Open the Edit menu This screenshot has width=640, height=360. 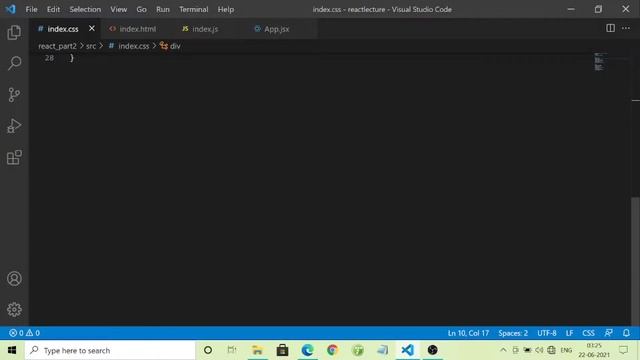coord(53,9)
